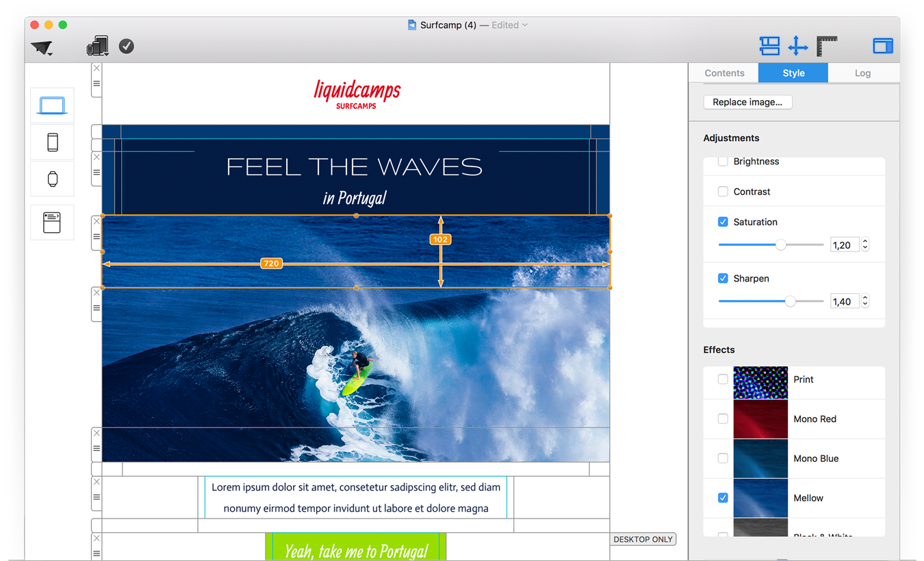Click the Saturation slider knob

tap(780, 245)
